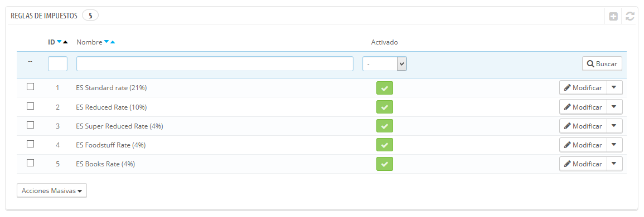This screenshot has height=217, width=644.
Task: Click the Buscar search button
Action: (x=602, y=63)
